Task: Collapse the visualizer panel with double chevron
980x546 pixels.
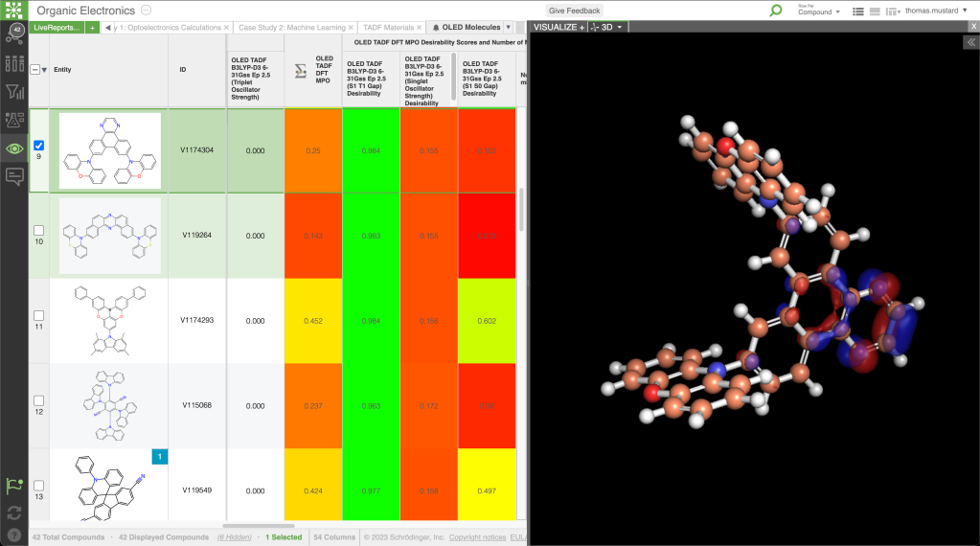Action: click(970, 42)
